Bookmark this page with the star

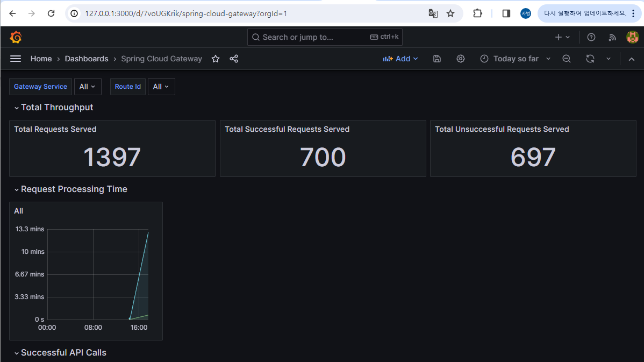(450, 13)
